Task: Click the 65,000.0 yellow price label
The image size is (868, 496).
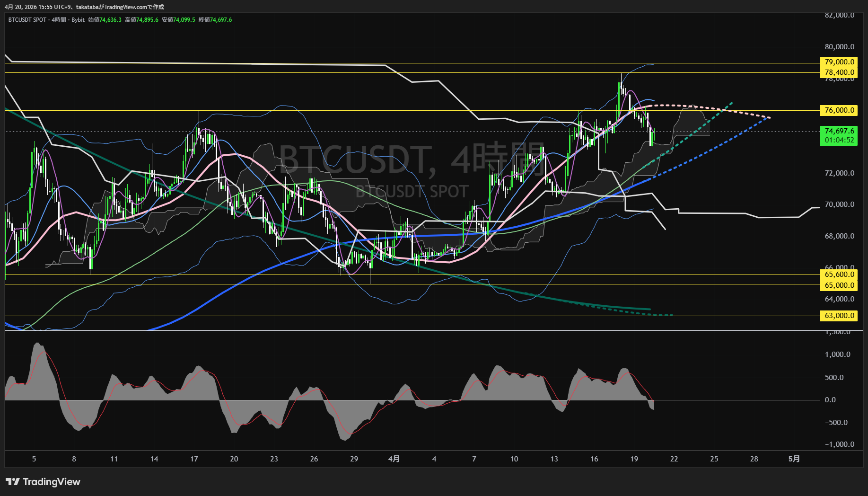Action: click(x=839, y=285)
